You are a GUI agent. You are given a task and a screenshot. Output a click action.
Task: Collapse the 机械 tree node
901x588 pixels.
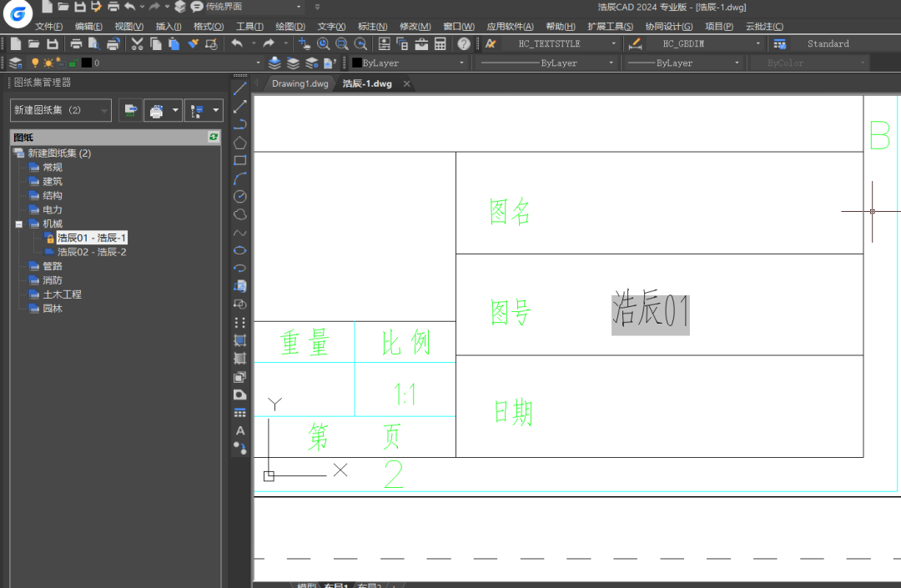point(19,224)
